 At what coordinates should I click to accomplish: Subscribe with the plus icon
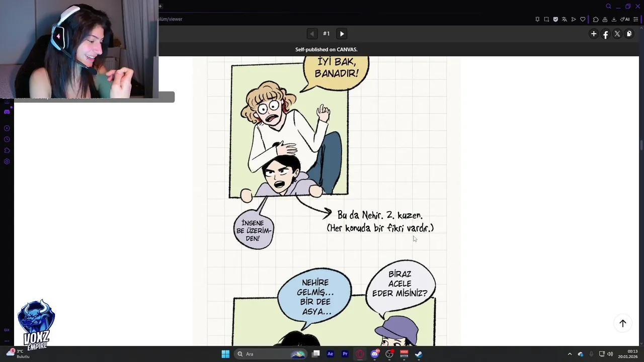pos(594,34)
